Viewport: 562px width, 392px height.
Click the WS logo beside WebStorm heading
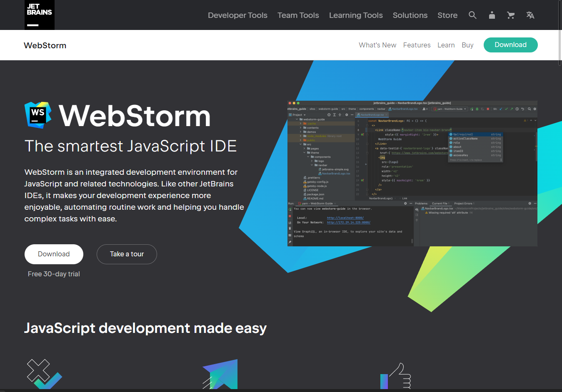38,115
